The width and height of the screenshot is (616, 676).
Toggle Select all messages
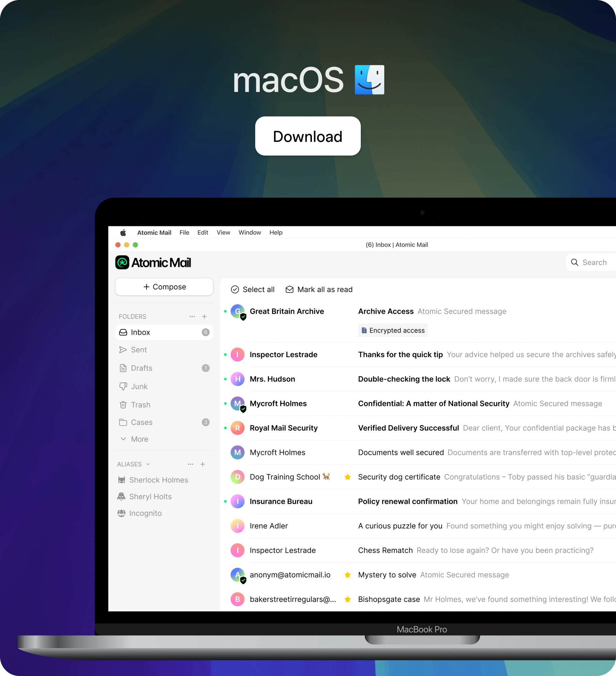[253, 289]
